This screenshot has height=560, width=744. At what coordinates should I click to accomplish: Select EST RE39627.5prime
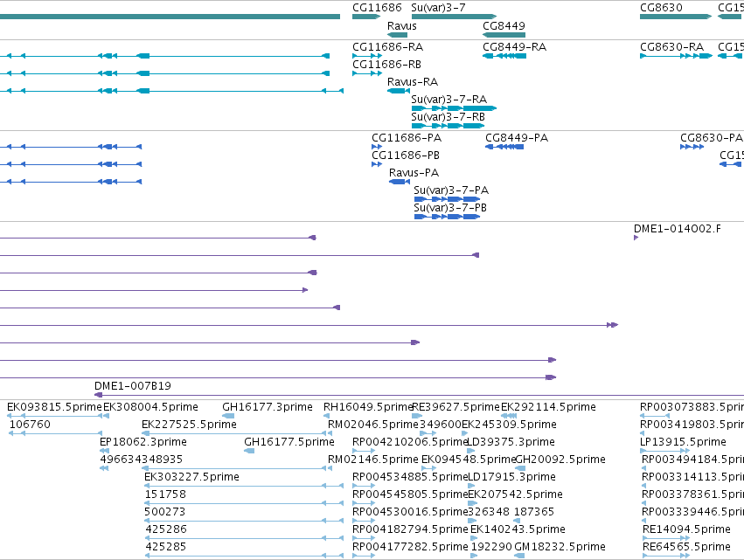coord(417,416)
